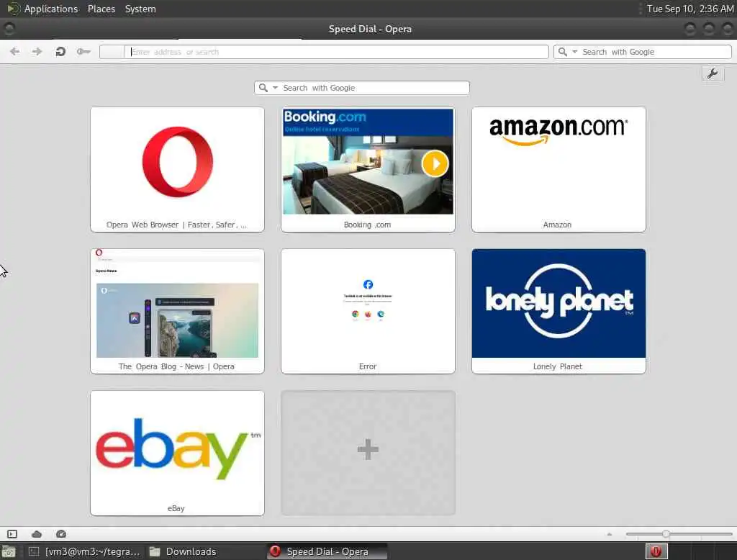Open the Opera Web Browser speed dial

177,169
